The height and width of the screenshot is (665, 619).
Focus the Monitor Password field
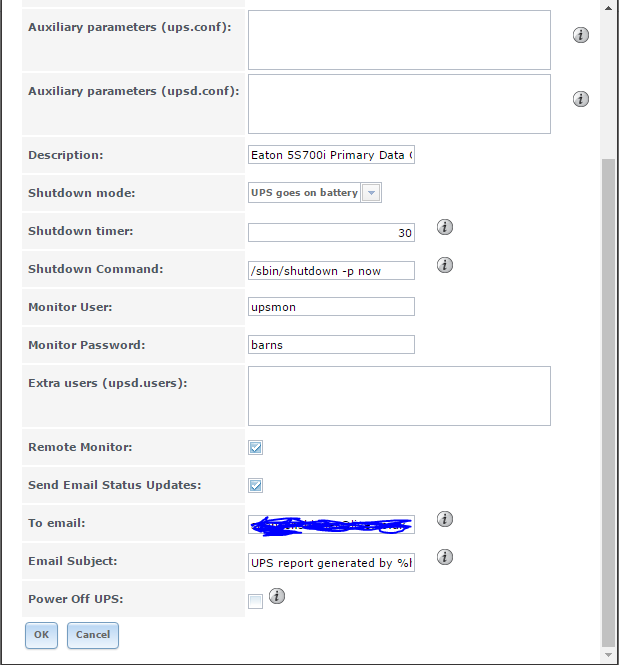[x=331, y=345]
